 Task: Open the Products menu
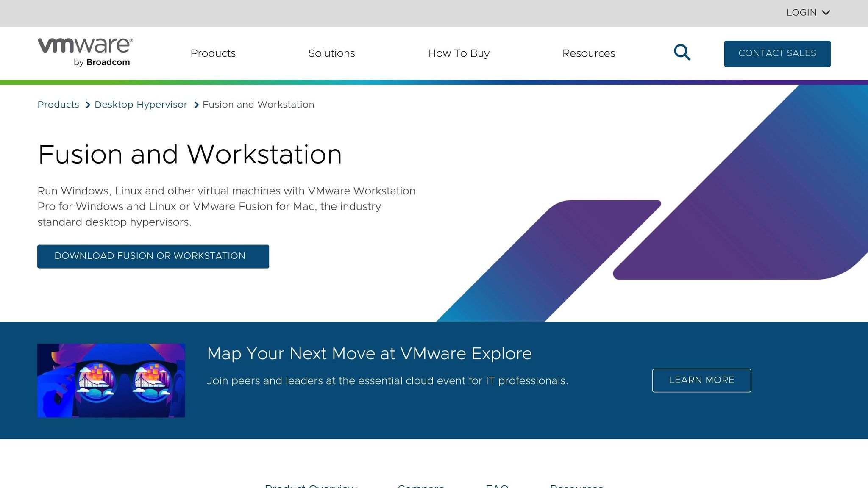click(213, 53)
